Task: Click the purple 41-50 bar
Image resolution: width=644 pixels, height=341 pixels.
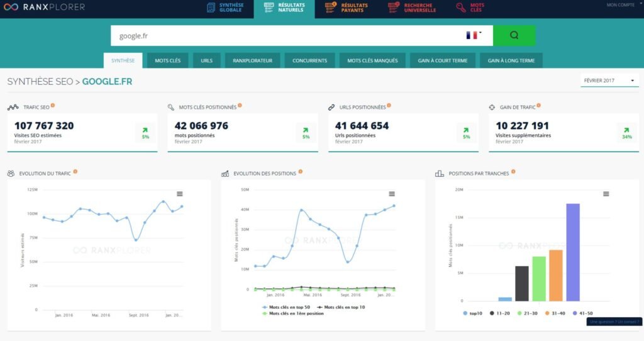Action: 573,252
